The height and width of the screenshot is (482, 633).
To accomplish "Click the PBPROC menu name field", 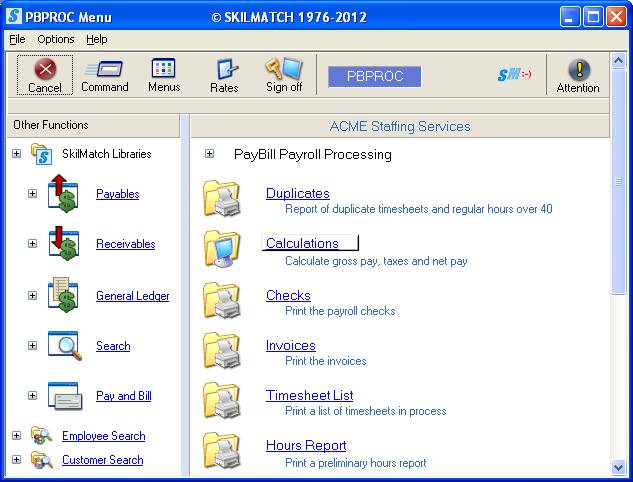I will point(375,77).
